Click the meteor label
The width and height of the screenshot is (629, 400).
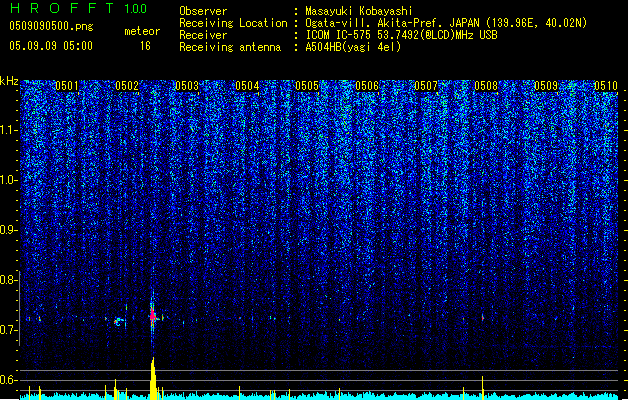[142, 31]
